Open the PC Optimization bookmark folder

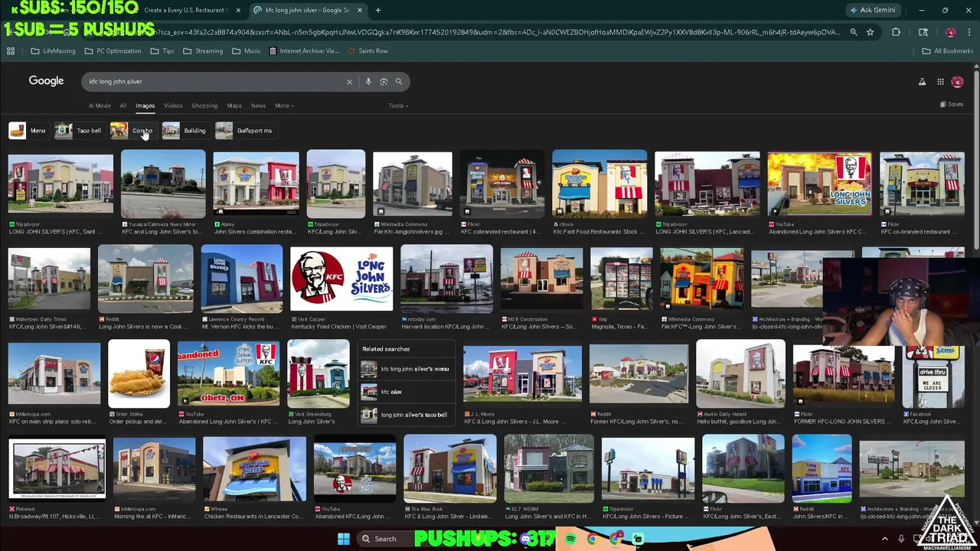[x=113, y=51]
